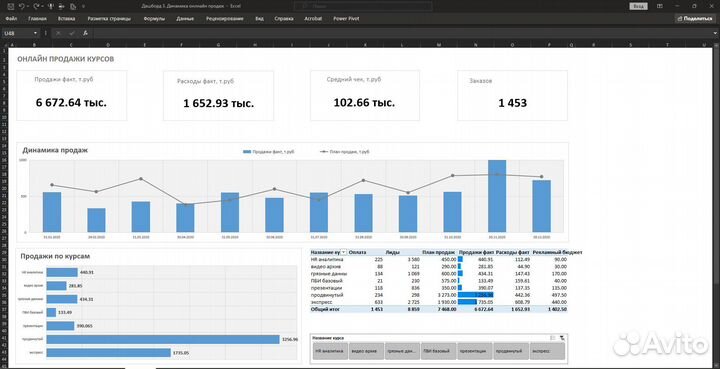The height and width of the screenshot is (369, 720).
Task: Switch to the Данные tab
Action: coord(185,19)
